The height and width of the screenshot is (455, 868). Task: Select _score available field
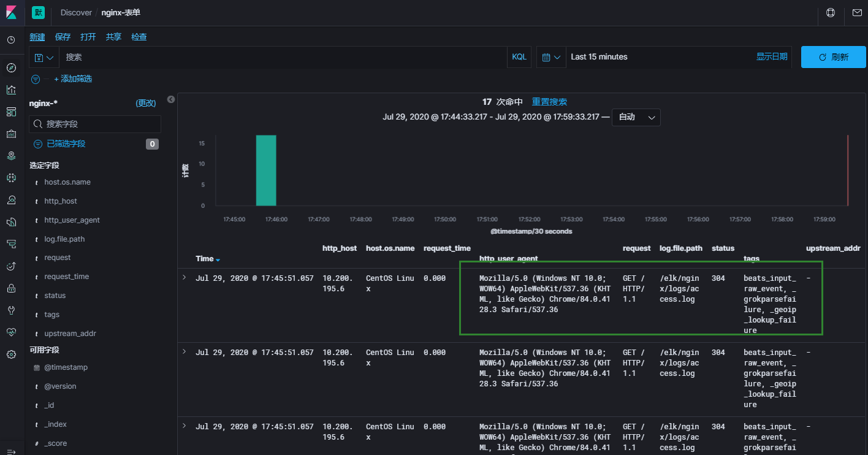[x=56, y=443]
